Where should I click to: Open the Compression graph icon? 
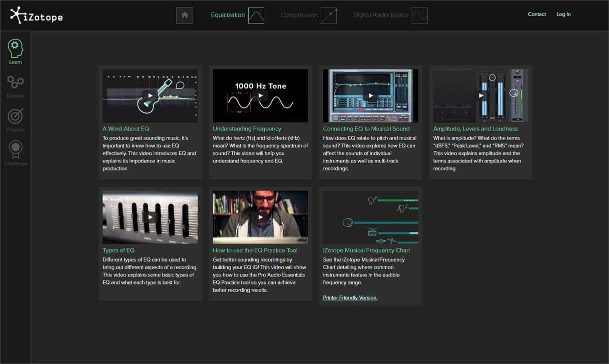(x=329, y=15)
